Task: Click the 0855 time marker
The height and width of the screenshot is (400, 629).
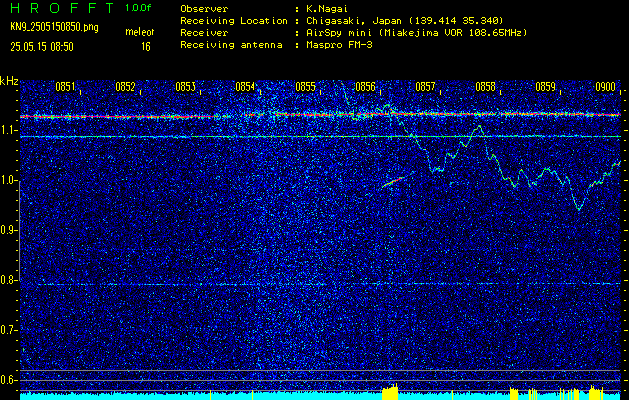Action: pos(305,87)
